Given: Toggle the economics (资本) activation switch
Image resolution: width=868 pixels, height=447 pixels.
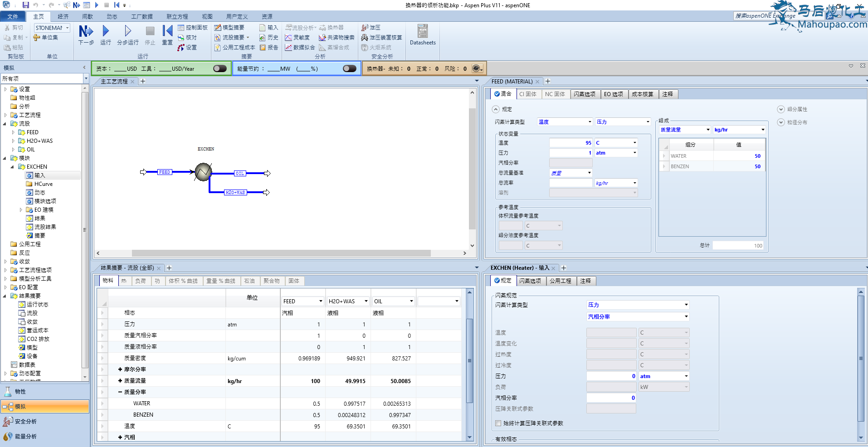Looking at the screenshot, I should pos(220,68).
